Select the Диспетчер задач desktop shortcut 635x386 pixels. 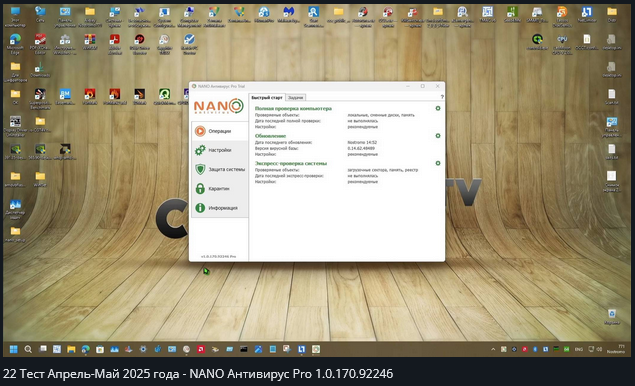point(15,209)
